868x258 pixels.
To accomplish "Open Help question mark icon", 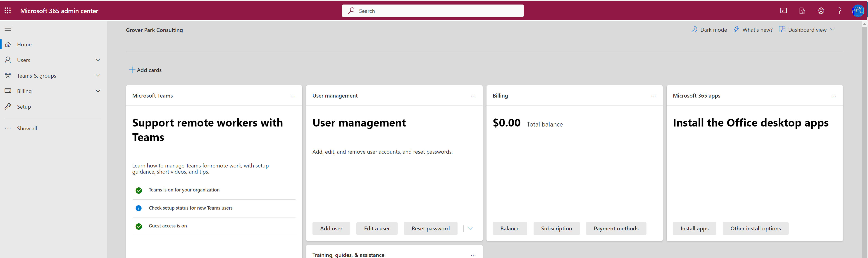I will 839,11.
